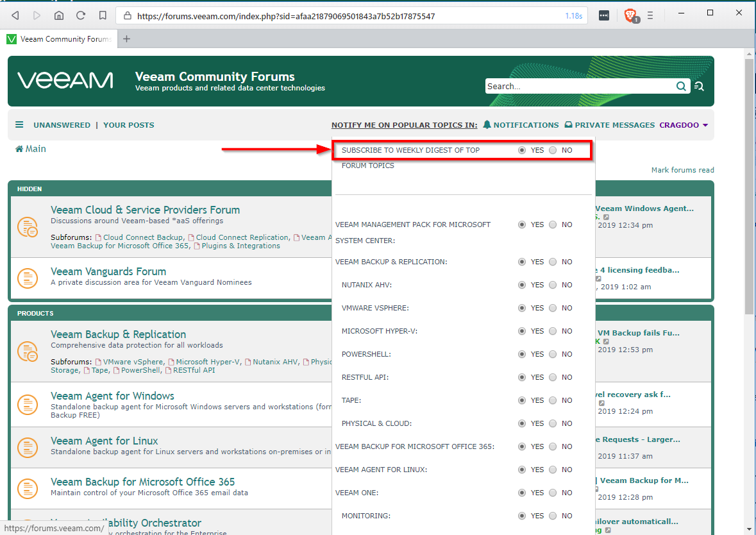Click the home icon next to Main

click(19, 149)
